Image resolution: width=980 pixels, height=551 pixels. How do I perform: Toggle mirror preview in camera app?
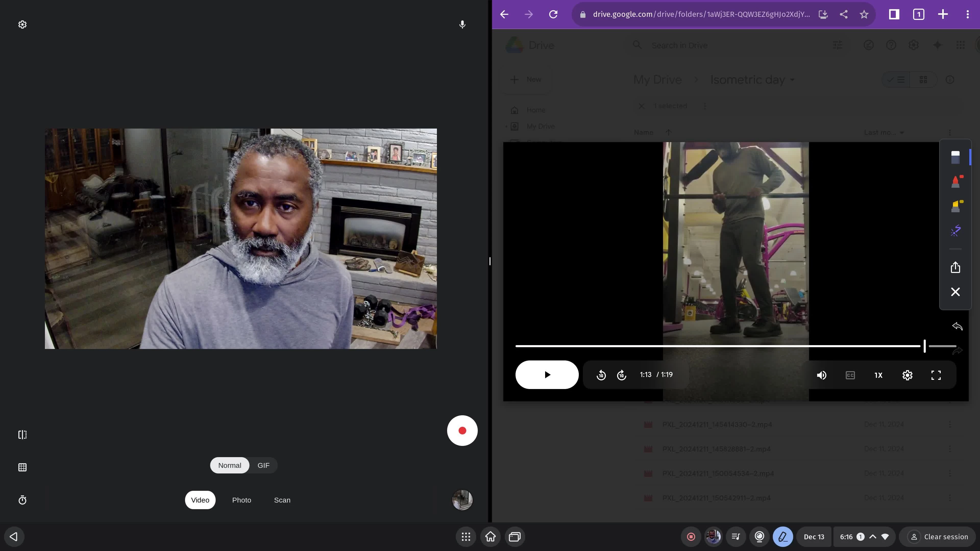(22, 435)
